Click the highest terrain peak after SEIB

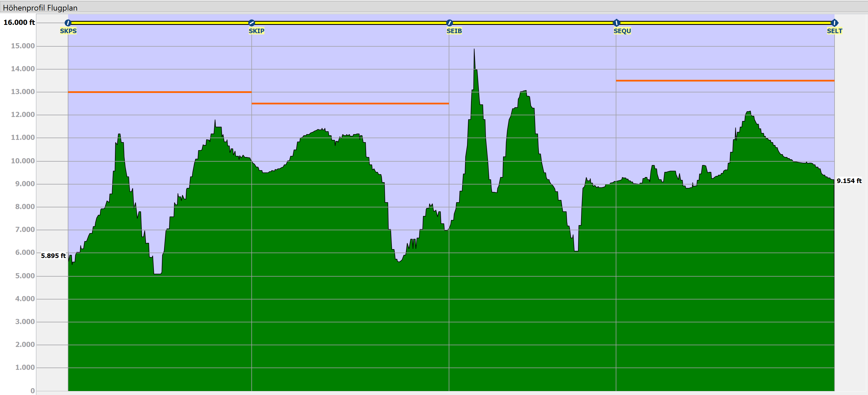click(474, 51)
